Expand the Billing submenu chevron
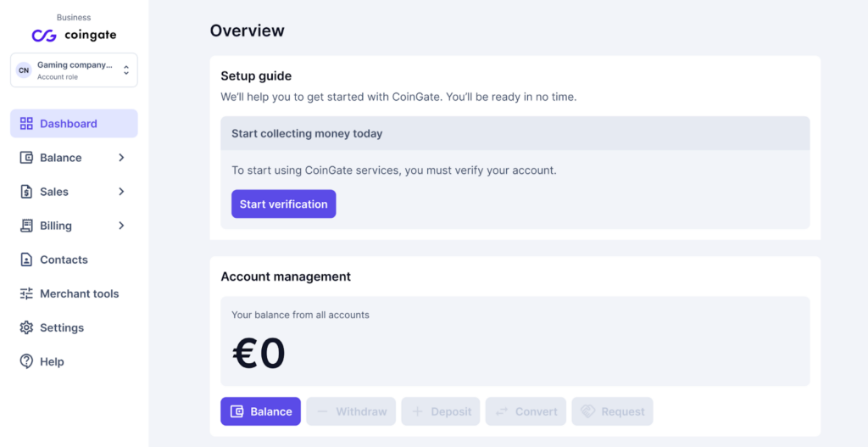This screenshot has width=868, height=447. click(x=121, y=226)
